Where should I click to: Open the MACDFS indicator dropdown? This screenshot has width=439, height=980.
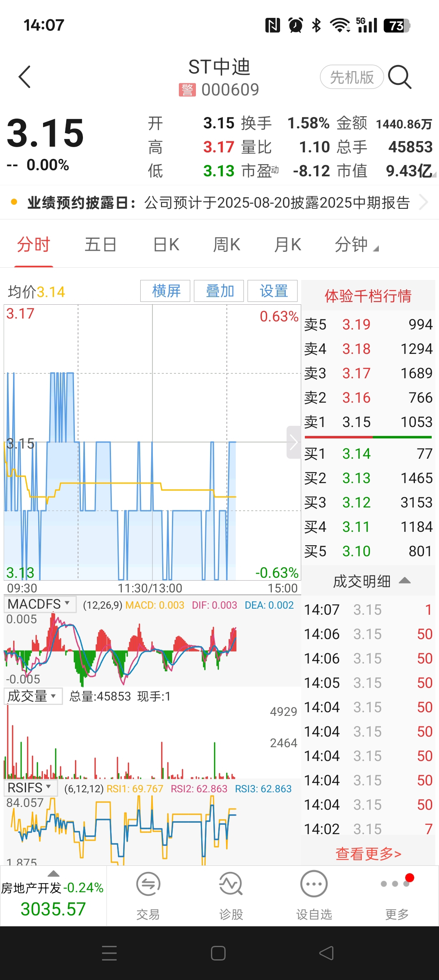(x=40, y=604)
